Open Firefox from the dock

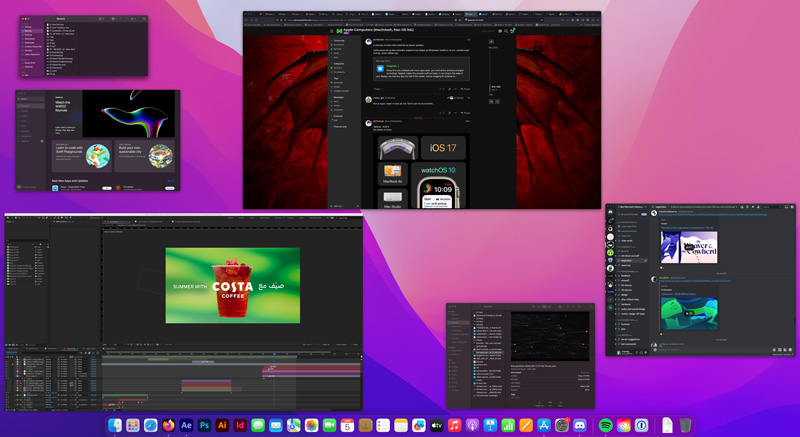(x=168, y=426)
